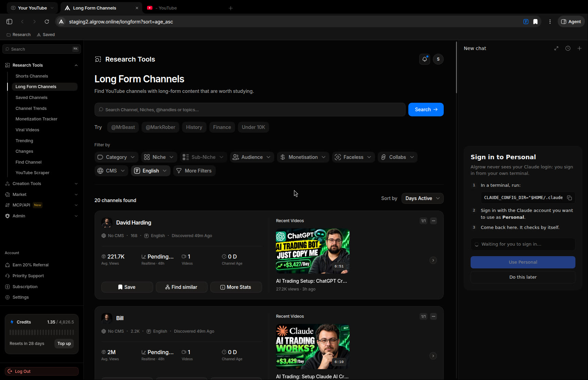Collapse the Research Tools sidebar section
Screen dimensions: 588x380
coord(42,65)
